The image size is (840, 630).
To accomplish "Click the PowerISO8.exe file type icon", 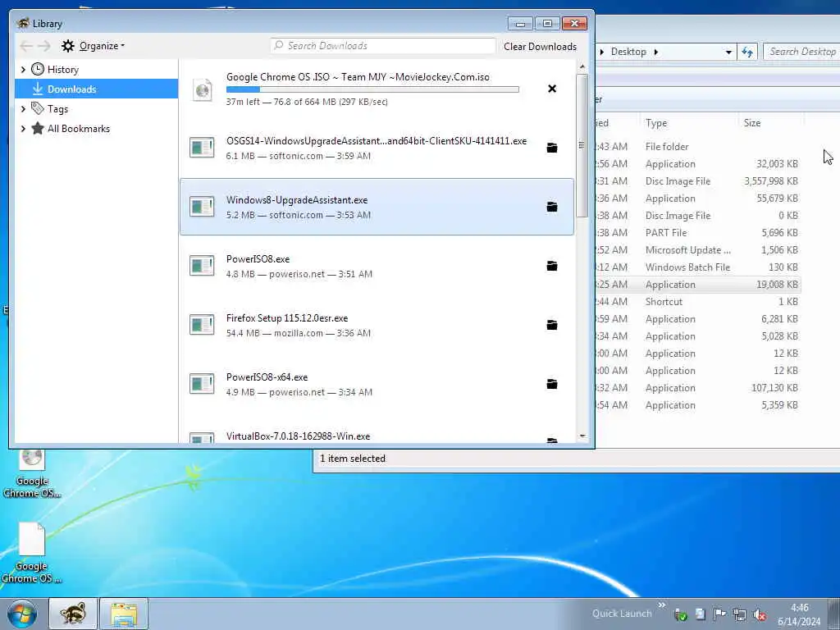I will tap(202, 266).
